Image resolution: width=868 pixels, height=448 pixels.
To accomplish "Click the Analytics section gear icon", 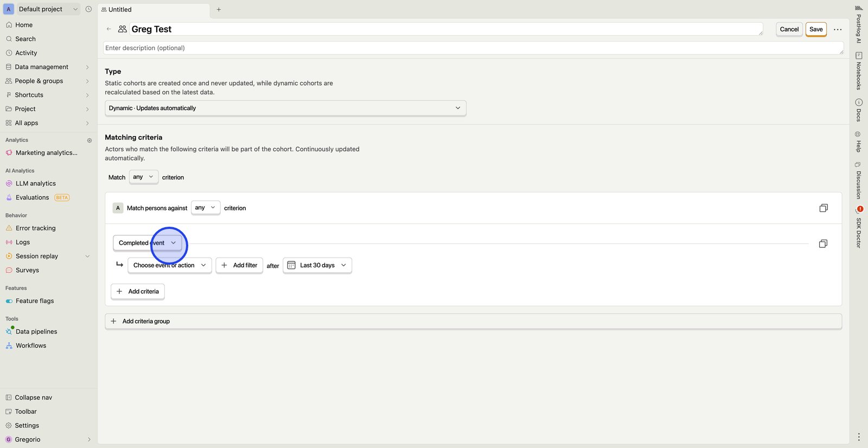I will point(90,140).
